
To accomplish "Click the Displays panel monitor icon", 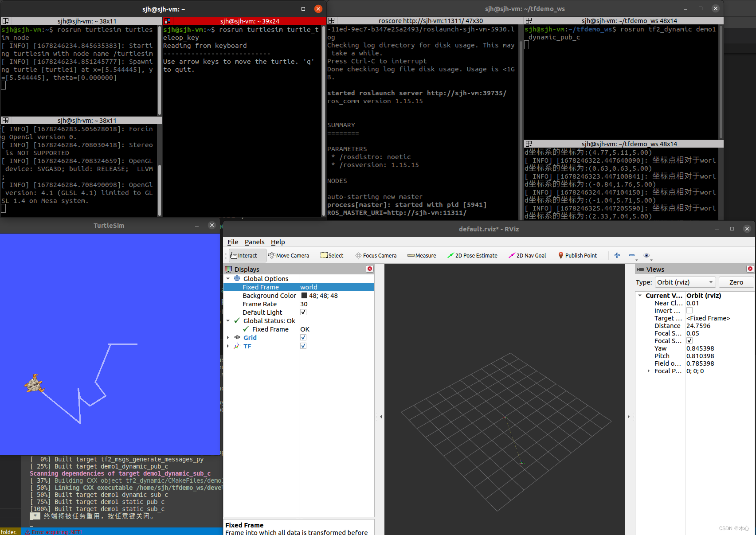I will point(228,269).
